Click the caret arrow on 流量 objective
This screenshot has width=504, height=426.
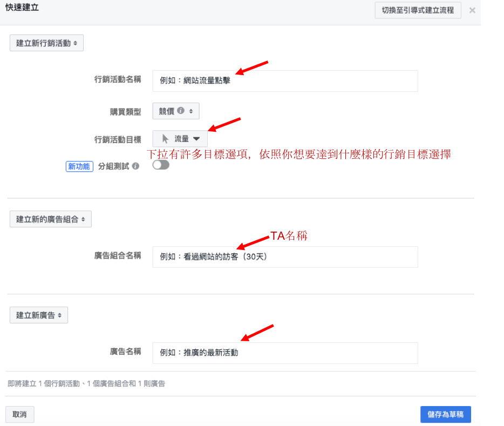[x=189, y=140]
